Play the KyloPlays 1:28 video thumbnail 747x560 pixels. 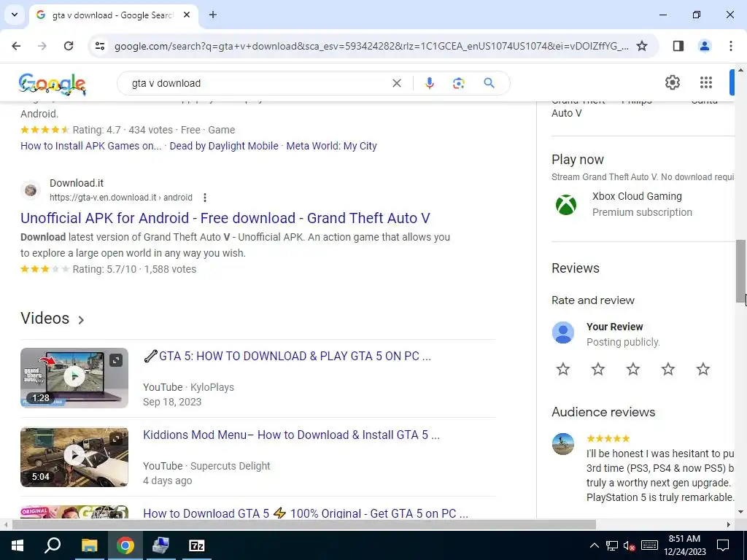coord(74,378)
